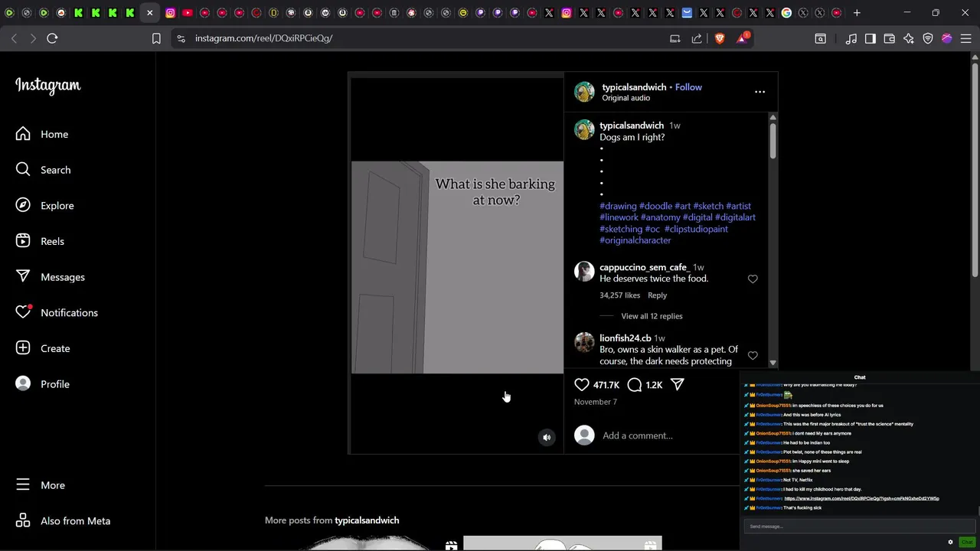Switch to the Google tab
This screenshot has height=551, width=980.
(786, 13)
